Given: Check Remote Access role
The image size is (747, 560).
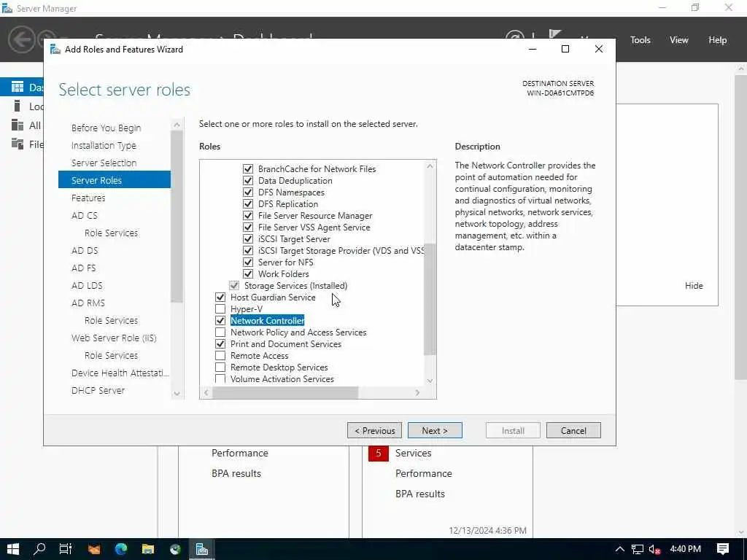Looking at the screenshot, I should pos(220,355).
